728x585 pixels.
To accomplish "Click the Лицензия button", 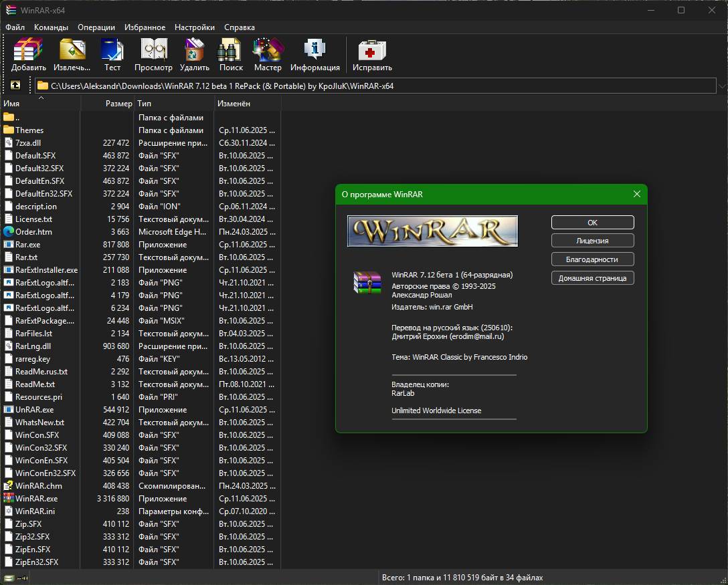I will pos(592,241).
